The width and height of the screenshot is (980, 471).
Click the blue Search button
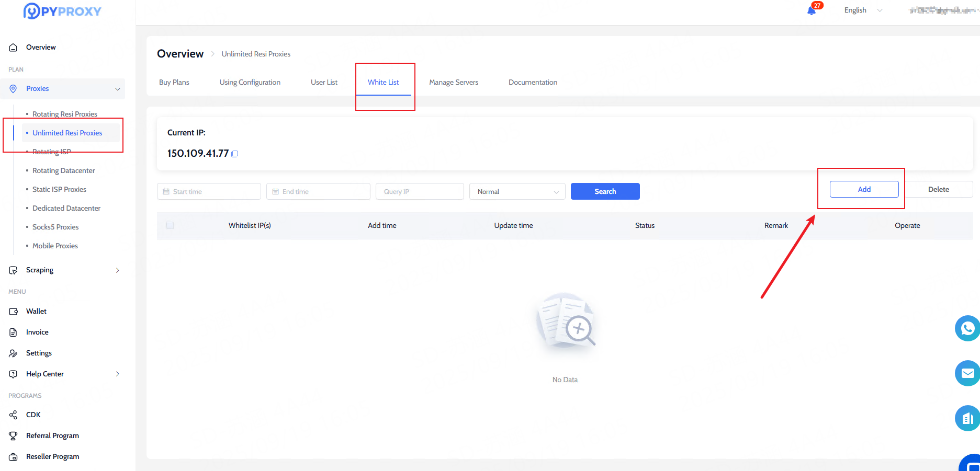[x=605, y=191]
